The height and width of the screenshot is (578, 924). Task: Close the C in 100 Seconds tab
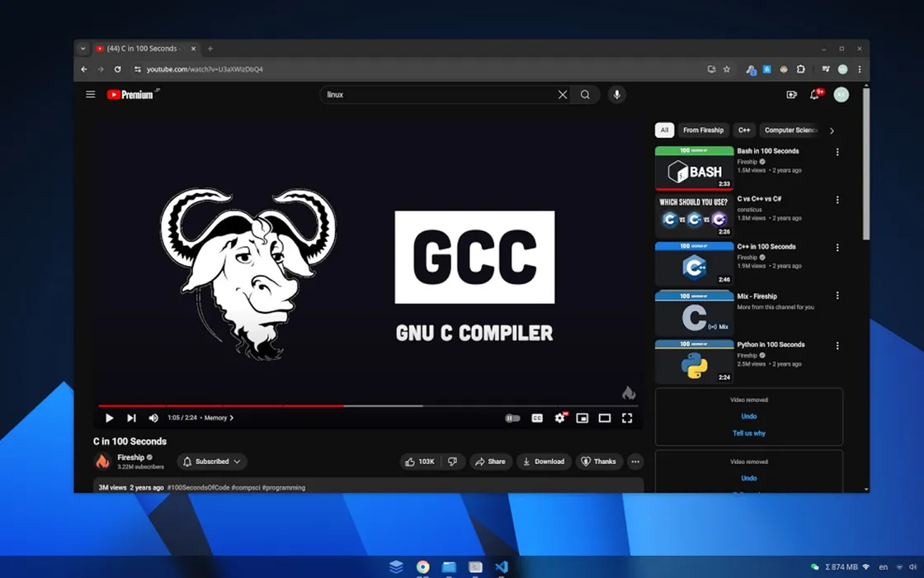click(x=193, y=49)
